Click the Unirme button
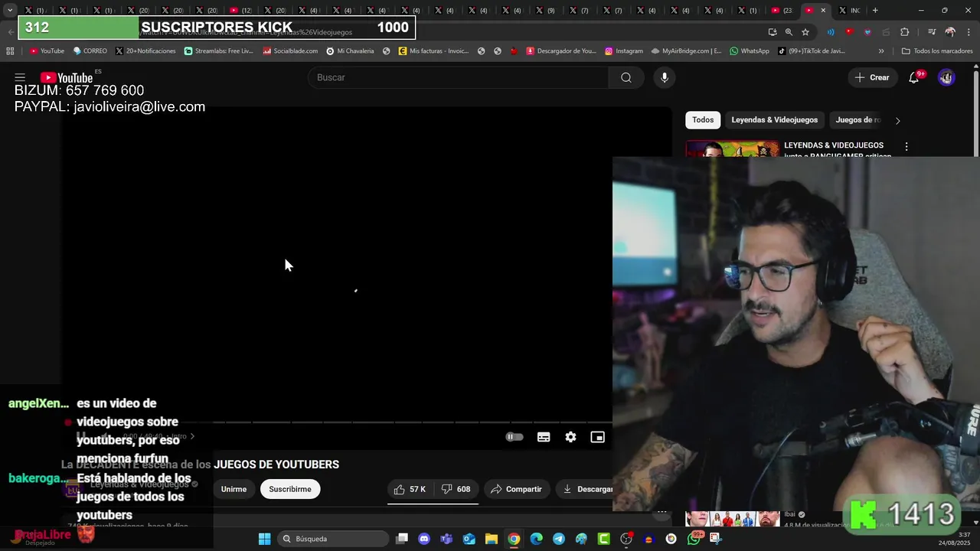The height and width of the screenshot is (551, 980). click(234, 489)
